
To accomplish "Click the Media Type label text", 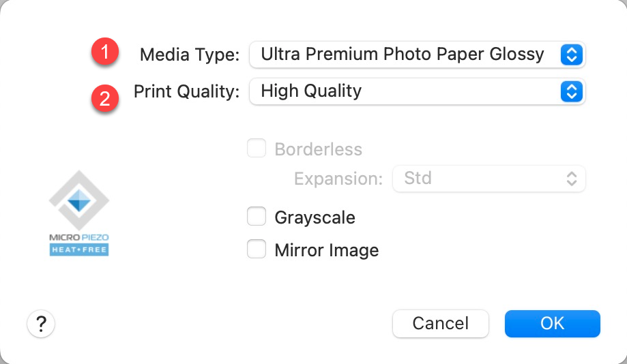I will [x=190, y=55].
